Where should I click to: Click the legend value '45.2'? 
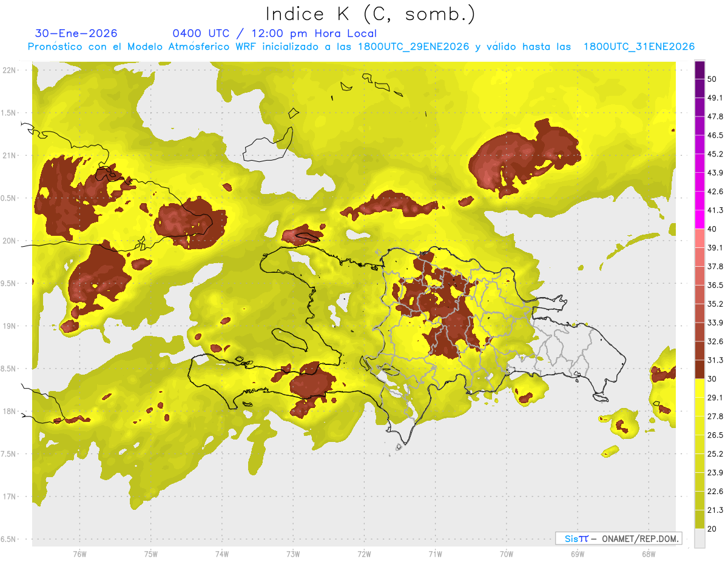[x=715, y=154]
